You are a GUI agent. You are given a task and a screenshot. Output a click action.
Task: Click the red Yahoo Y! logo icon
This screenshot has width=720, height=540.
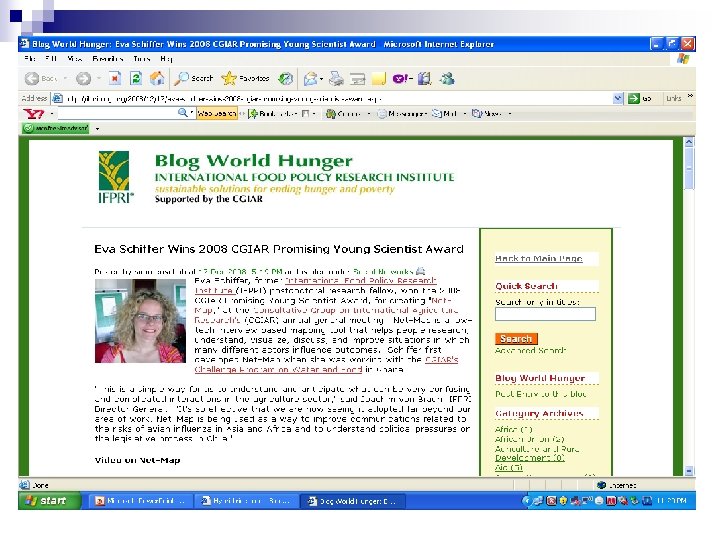click(x=34, y=113)
